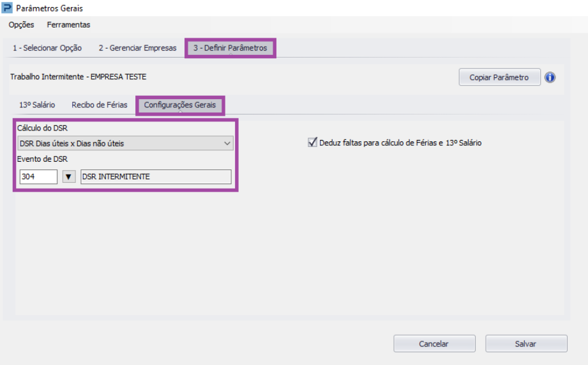
Task: Toggle Deduz faltas para cálculo de Férias checkbox
Action: 312,143
